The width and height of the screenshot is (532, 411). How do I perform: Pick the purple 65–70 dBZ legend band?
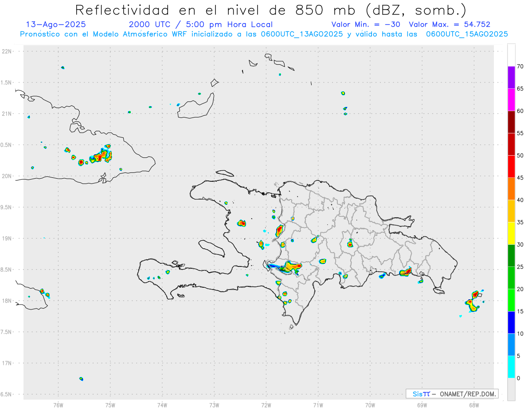pos(511,77)
